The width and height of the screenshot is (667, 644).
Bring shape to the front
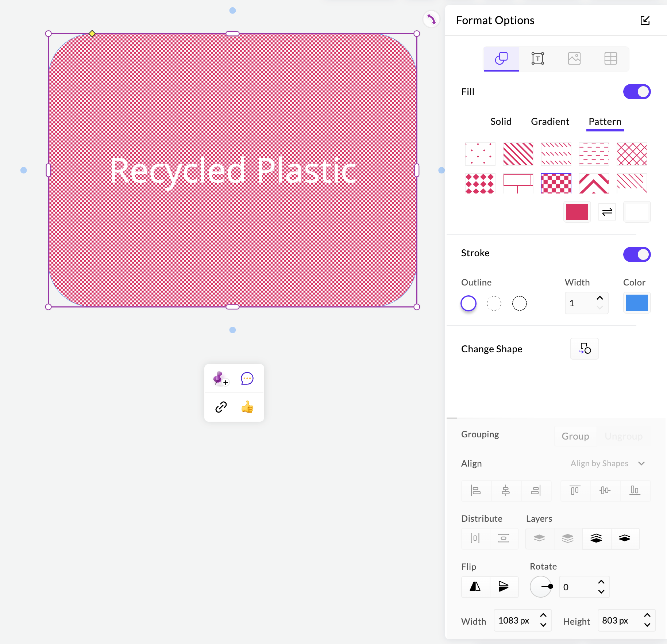point(597,538)
